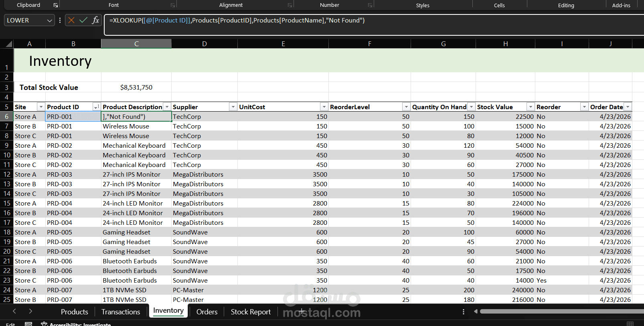Click inside the formula bar text

coord(237,20)
